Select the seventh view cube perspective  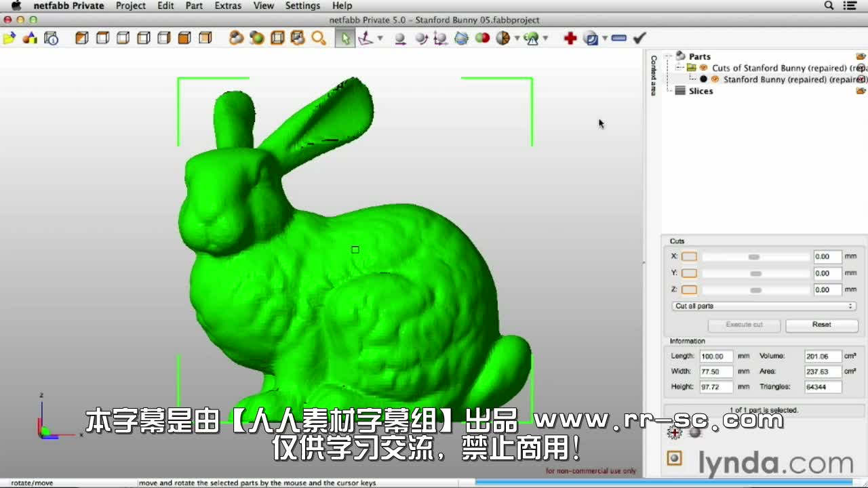[205, 38]
